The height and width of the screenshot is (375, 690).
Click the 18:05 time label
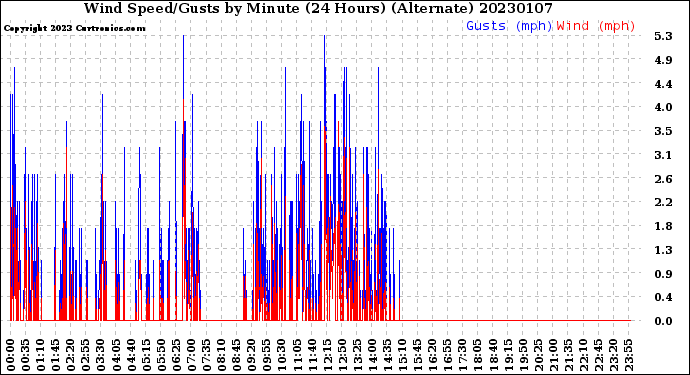(477, 355)
